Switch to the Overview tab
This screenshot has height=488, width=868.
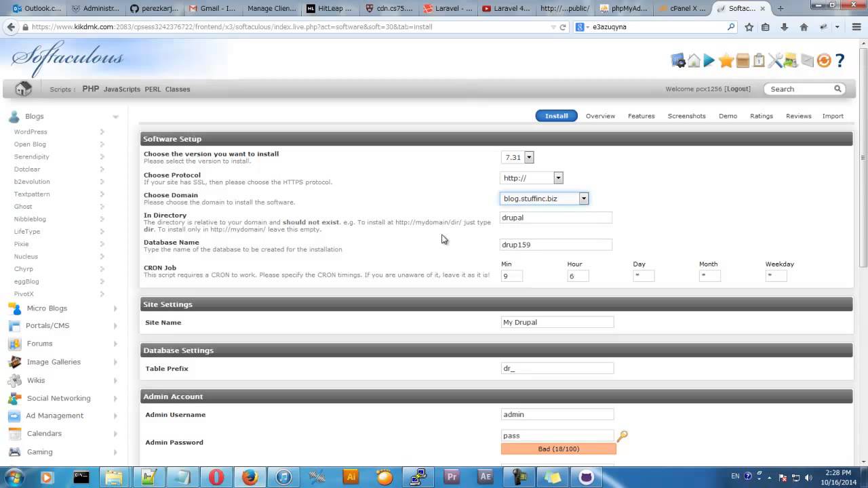click(600, 116)
